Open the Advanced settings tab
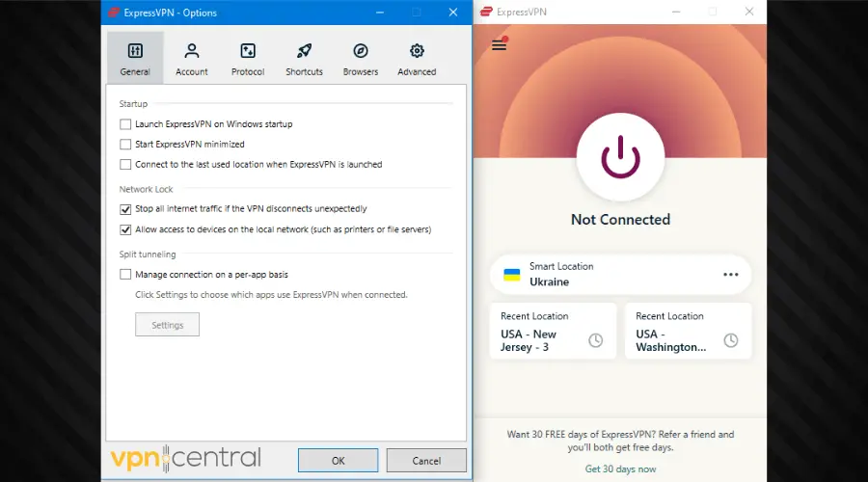Image resolution: width=868 pixels, height=482 pixels. 417,58
